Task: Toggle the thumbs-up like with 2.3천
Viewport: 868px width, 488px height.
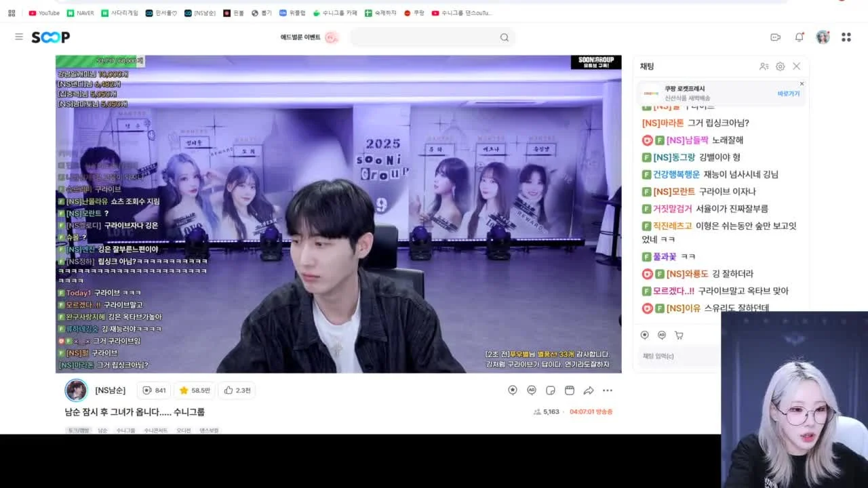Action: [x=237, y=390]
